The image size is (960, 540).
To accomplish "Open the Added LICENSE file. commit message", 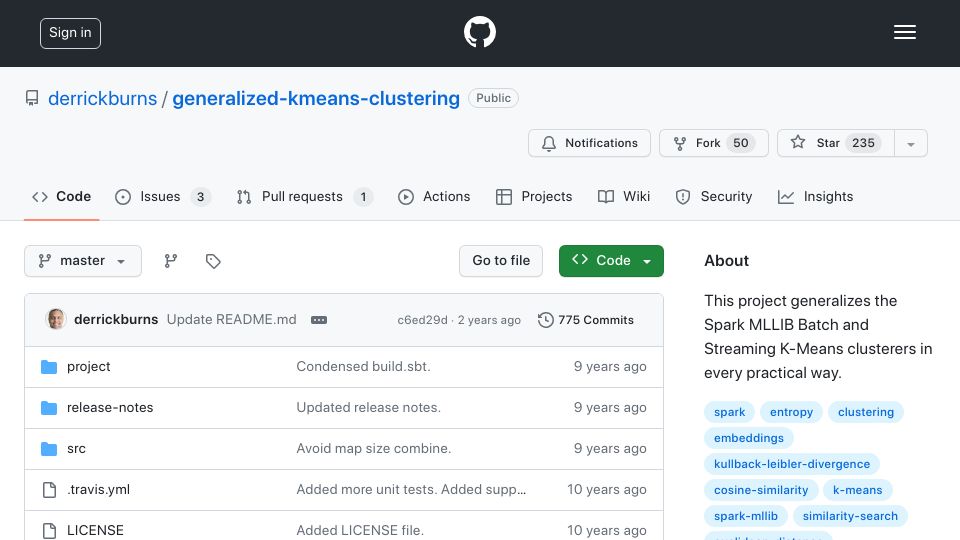I will 360,530.
